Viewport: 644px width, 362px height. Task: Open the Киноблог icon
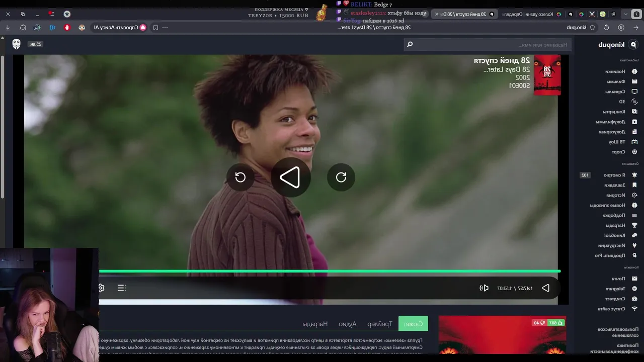[634, 235]
